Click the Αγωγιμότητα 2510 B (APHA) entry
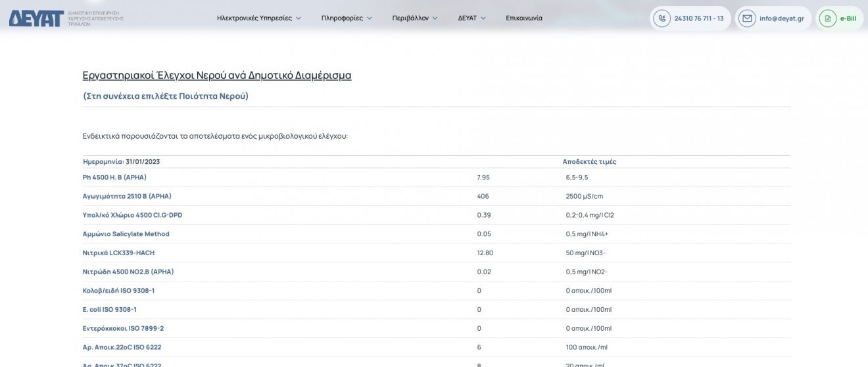Viewport: 868px width, 367px height. pyautogui.click(x=127, y=196)
